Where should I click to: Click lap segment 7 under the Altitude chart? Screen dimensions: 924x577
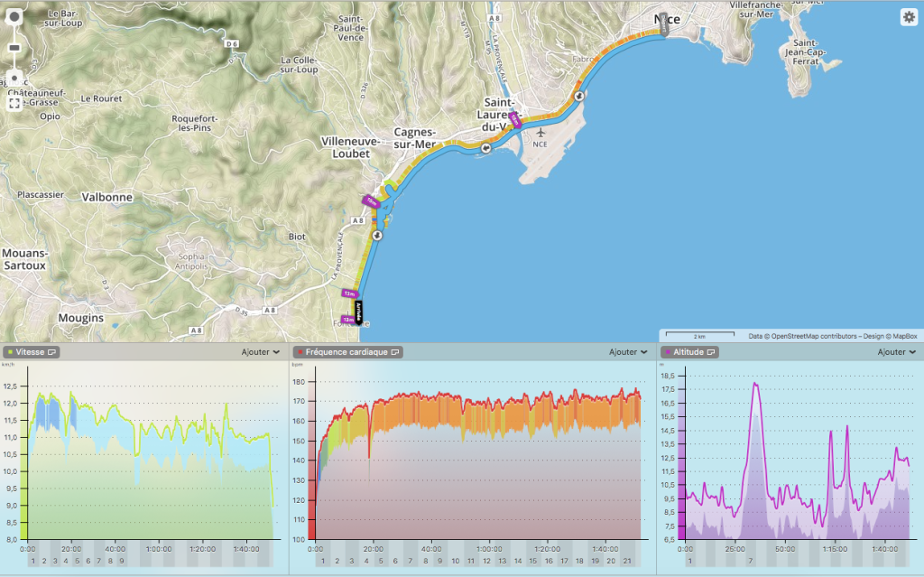tap(752, 561)
